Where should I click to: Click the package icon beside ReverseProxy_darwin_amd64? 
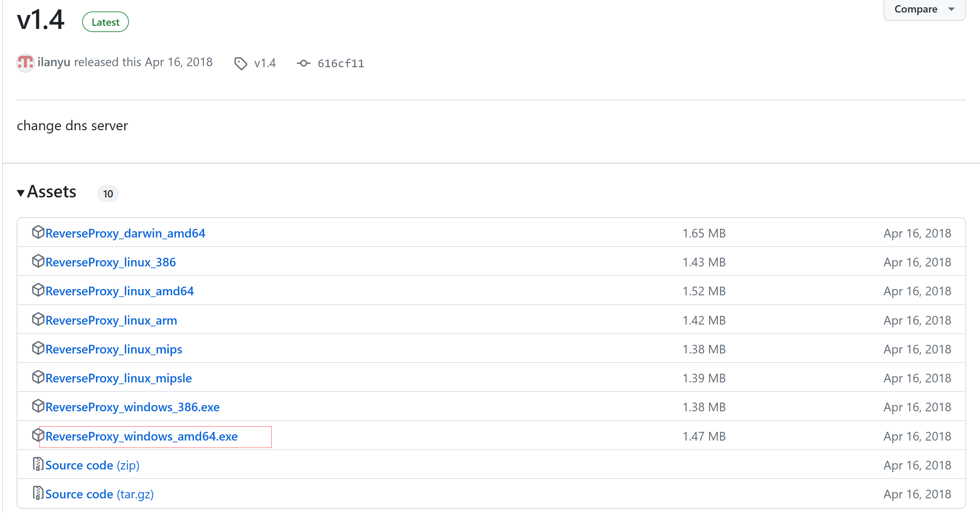point(38,232)
